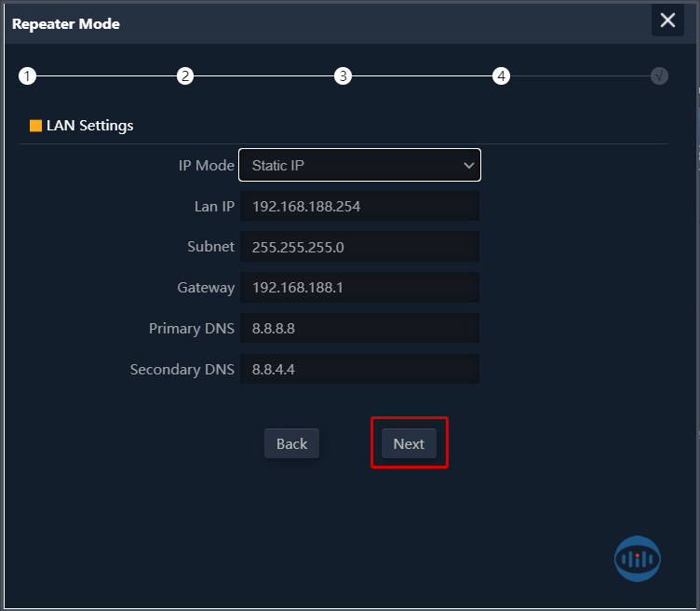The height and width of the screenshot is (611, 700).
Task: Jump to step 2 in wizard progress
Action: [185, 76]
